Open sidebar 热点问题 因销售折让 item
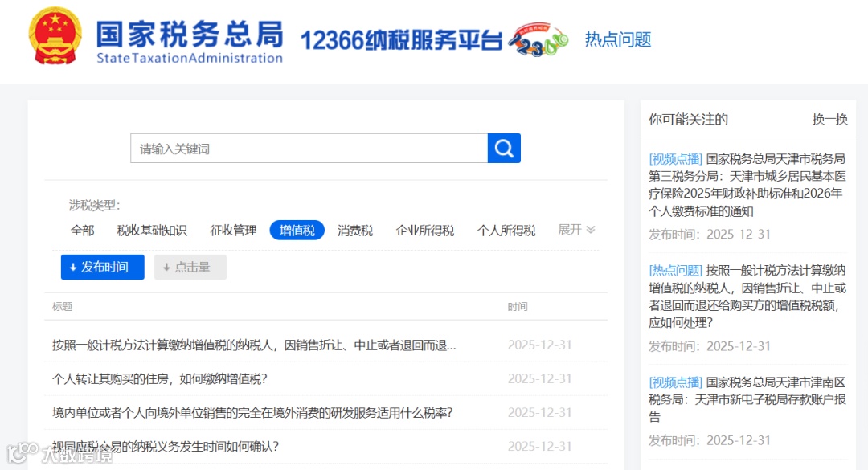This screenshot has height=470, width=868. pos(747,296)
